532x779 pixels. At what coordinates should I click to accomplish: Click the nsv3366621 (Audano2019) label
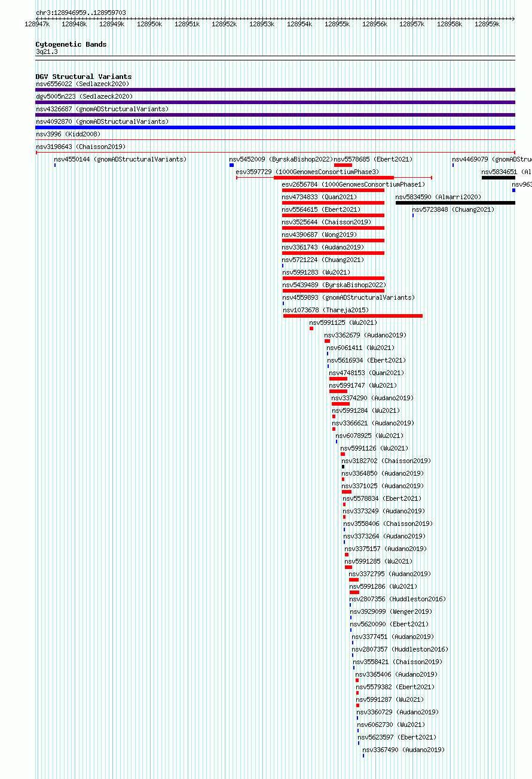373,423
